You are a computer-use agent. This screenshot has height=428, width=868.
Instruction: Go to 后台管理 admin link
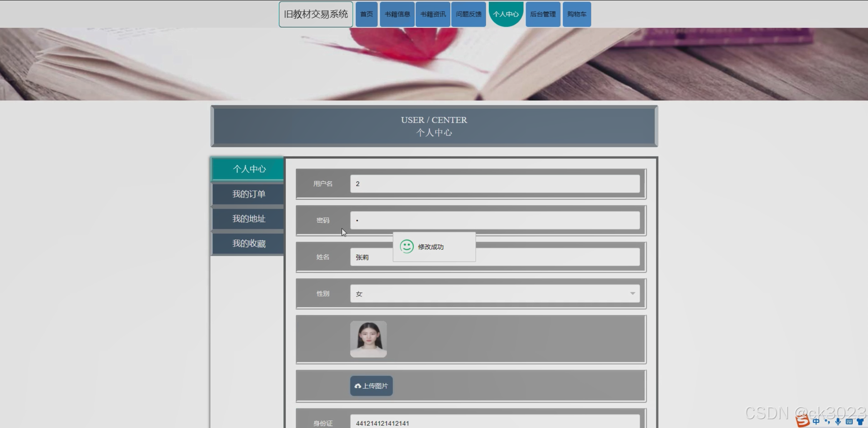[x=543, y=14]
